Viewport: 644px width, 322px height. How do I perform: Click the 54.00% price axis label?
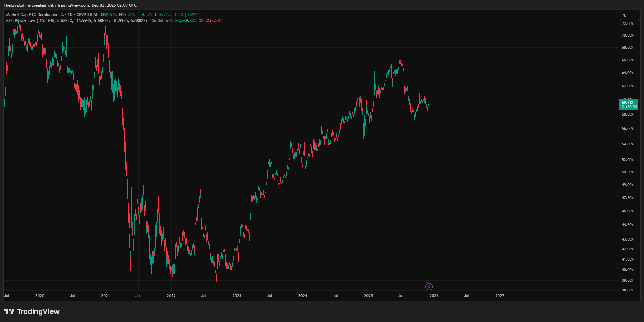coord(628,144)
